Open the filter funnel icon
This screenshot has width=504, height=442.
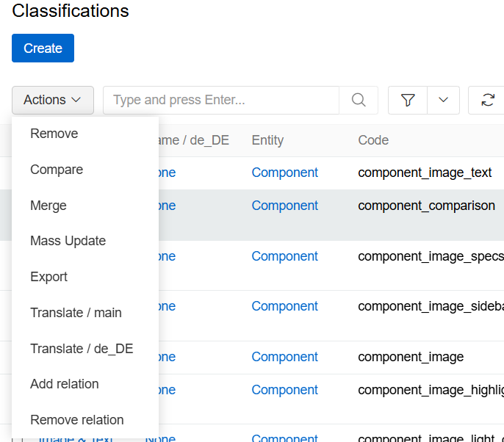[408, 100]
